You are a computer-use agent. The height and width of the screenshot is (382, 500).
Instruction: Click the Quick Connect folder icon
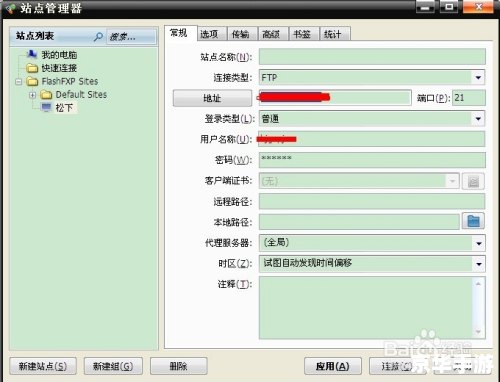32,68
